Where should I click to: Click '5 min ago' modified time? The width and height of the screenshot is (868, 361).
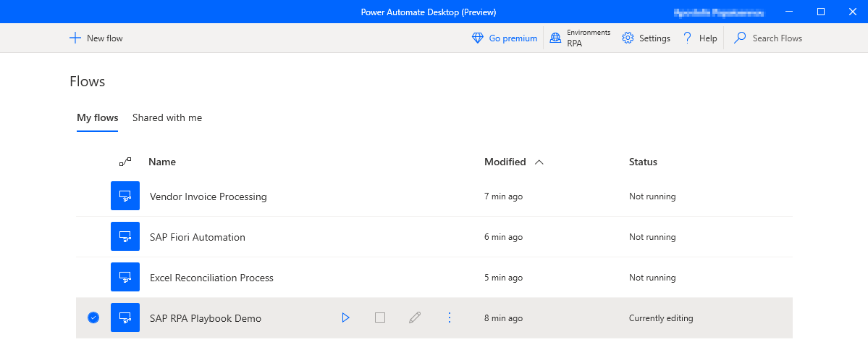[503, 277]
